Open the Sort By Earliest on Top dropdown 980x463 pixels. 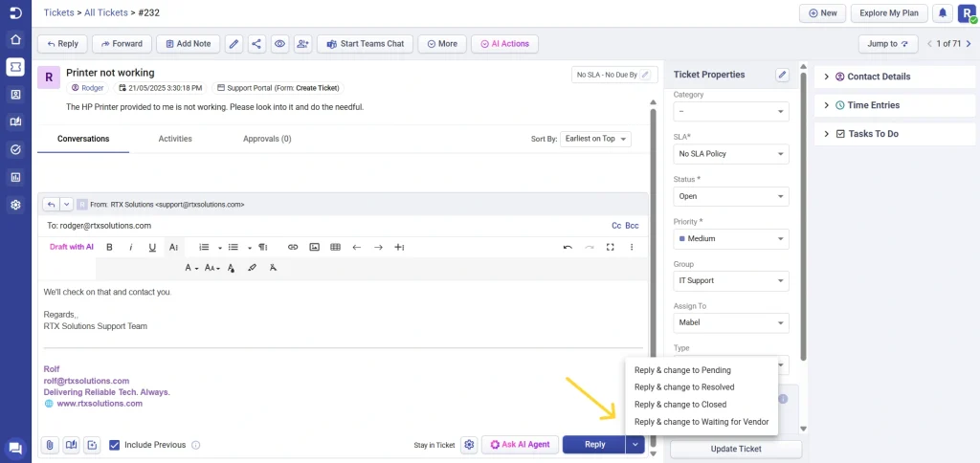(x=595, y=139)
